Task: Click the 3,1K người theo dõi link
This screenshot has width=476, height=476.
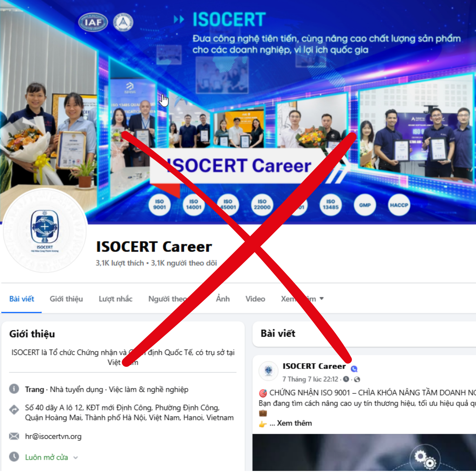Action: coord(184,263)
